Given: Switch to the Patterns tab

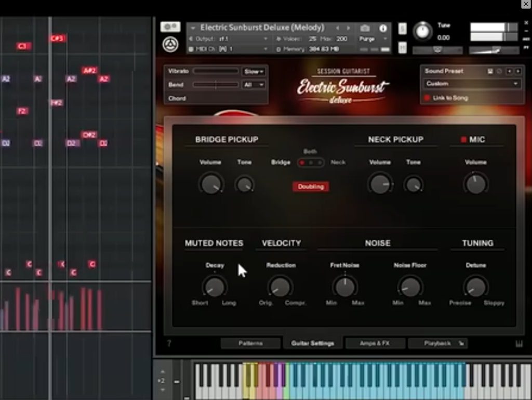Looking at the screenshot, I should [x=250, y=343].
